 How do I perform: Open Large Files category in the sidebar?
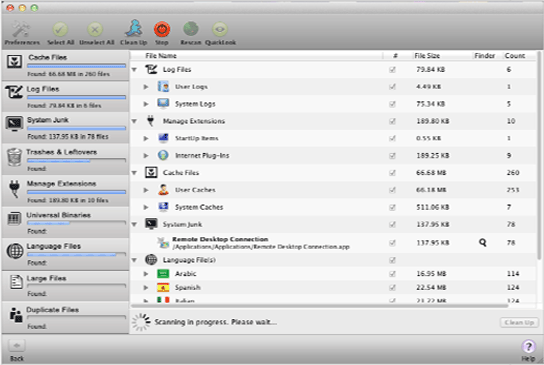[x=66, y=286]
